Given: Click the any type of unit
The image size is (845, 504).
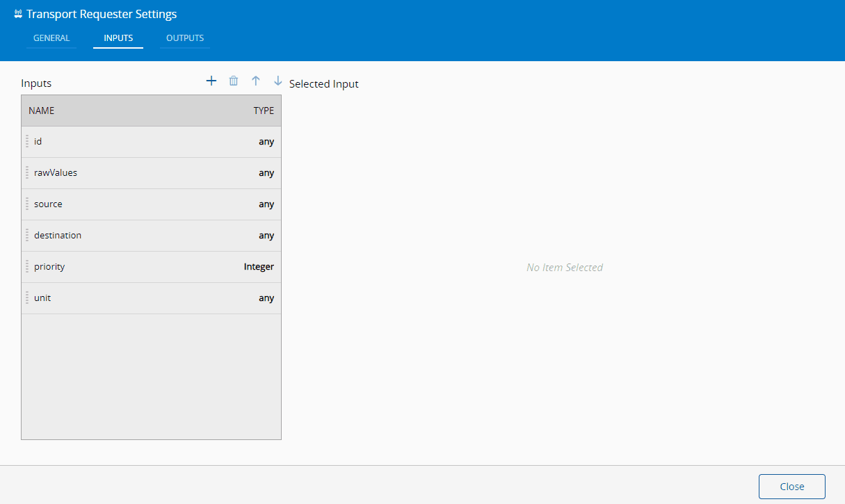Looking at the screenshot, I should (x=266, y=298).
